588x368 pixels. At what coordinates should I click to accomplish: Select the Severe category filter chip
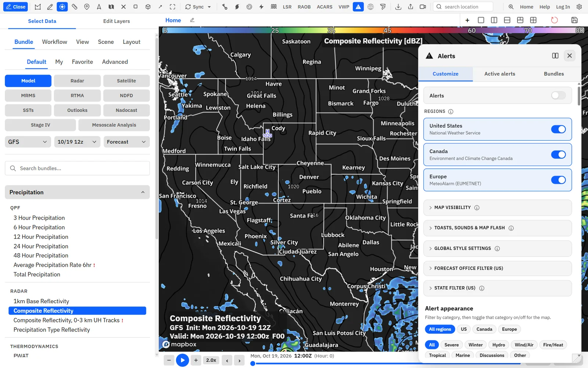click(451, 345)
